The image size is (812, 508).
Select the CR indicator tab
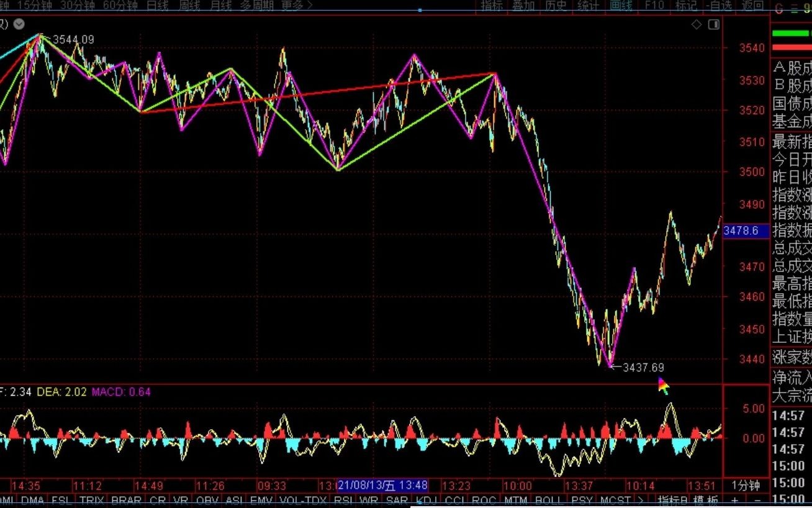tap(158, 501)
